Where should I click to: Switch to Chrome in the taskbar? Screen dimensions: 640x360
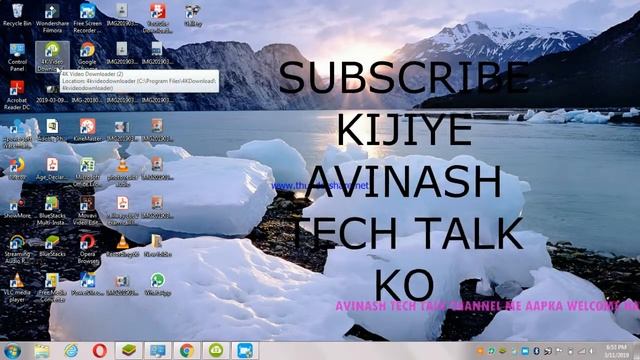(x=187, y=351)
